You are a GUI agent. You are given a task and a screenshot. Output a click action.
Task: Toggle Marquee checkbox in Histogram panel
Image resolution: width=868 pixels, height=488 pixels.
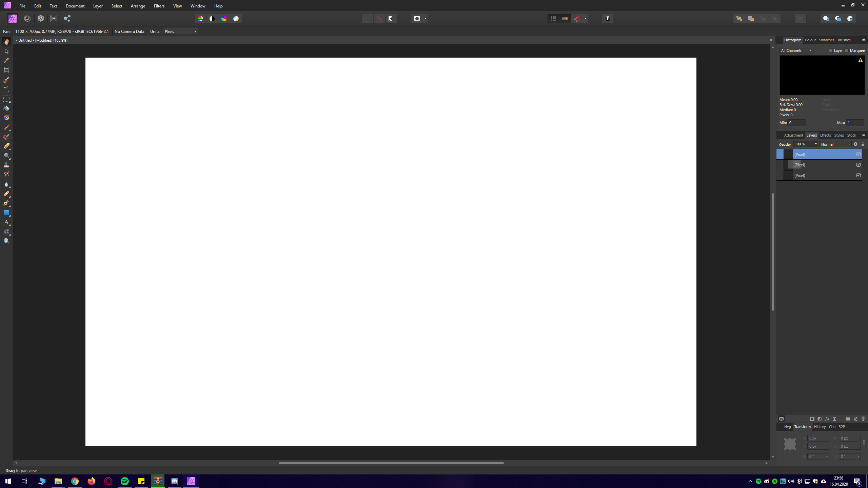click(x=847, y=50)
